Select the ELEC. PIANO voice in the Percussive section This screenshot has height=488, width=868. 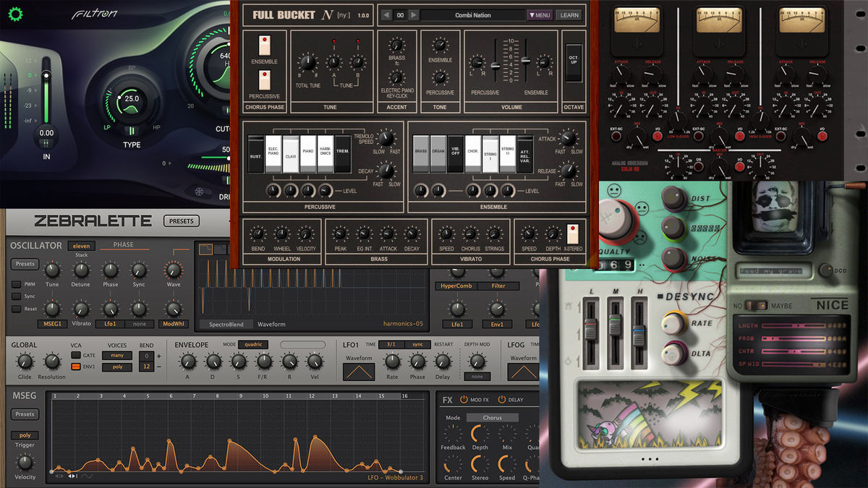[273, 152]
